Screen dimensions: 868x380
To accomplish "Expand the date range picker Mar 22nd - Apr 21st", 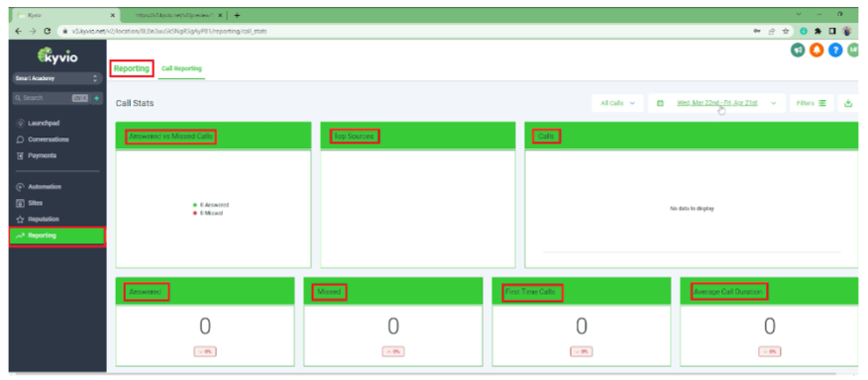I will click(x=716, y=103).
